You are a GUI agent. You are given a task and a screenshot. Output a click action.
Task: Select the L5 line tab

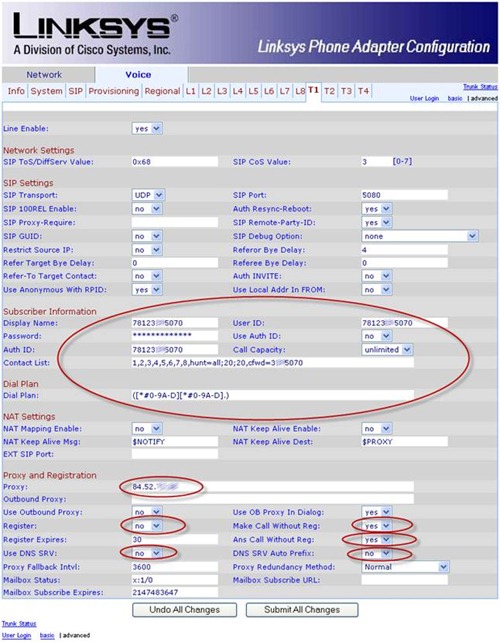[253, 91]
